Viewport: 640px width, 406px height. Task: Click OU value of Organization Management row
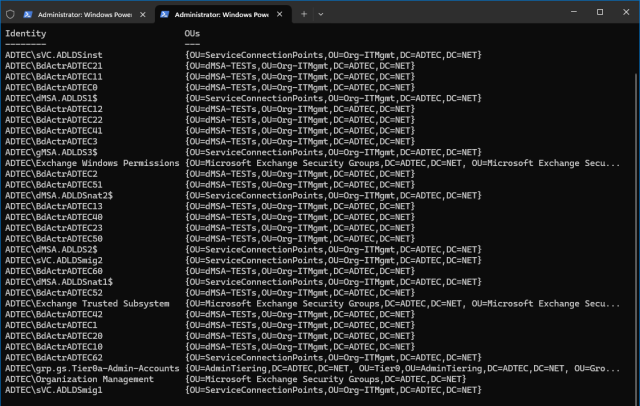pyautogui.click(x=326, y=379)
